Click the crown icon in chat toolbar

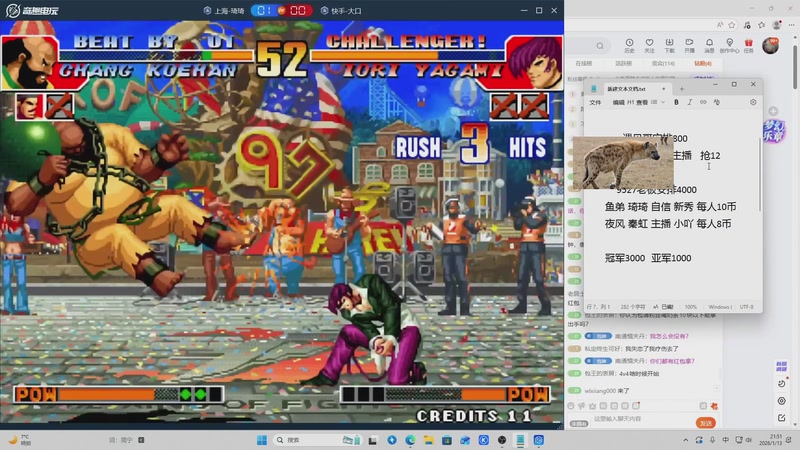tap(592, 406)
